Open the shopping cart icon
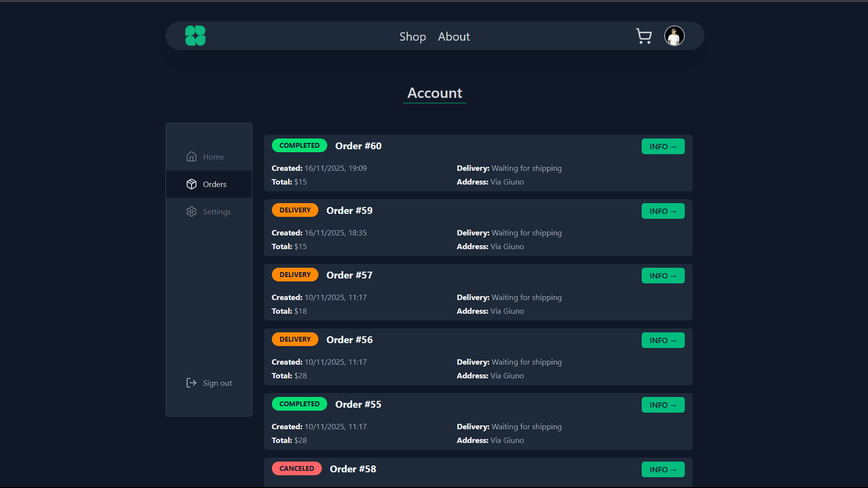This screenshot has width=868, height=488. click(x=644, y=36)
